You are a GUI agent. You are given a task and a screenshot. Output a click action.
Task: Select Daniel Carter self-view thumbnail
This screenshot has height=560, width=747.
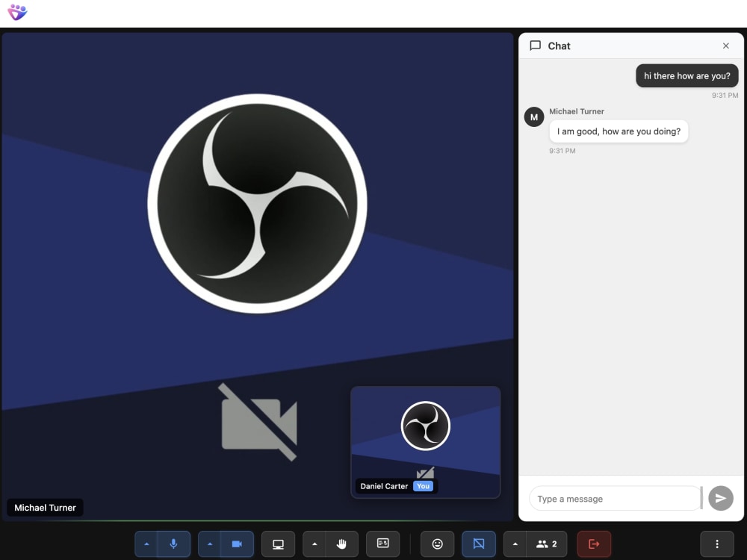pyautogui.click(x=426, y=442)
